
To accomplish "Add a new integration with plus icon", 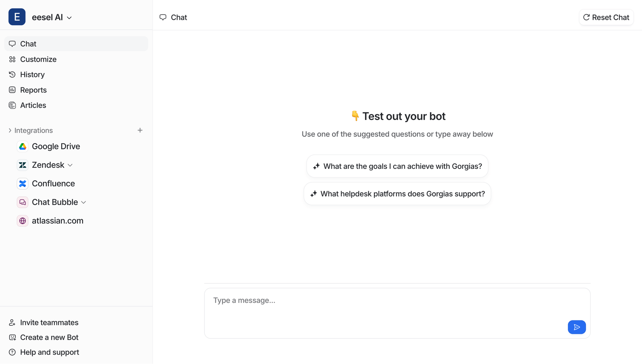I will tap(140, 130).
